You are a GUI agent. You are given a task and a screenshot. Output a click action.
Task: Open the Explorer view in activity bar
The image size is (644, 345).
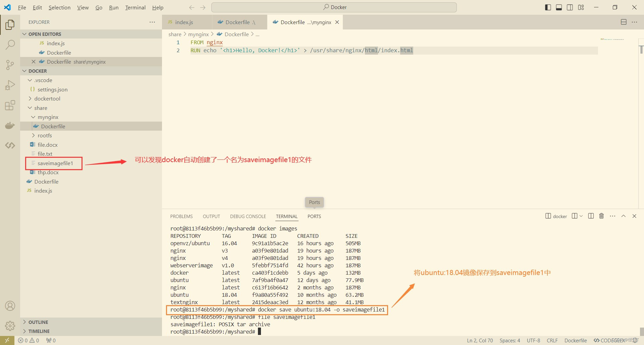tap(10, 25)
